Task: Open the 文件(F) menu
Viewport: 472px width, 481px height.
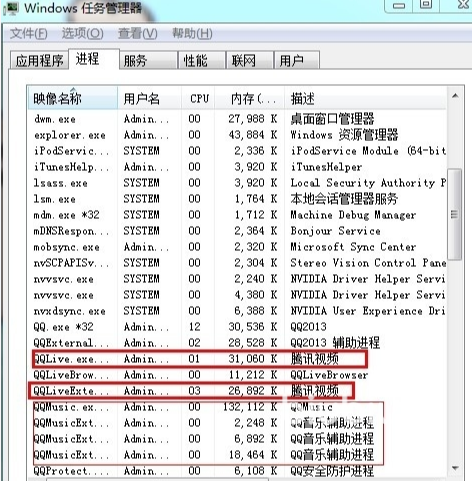Action: [29, 34]
